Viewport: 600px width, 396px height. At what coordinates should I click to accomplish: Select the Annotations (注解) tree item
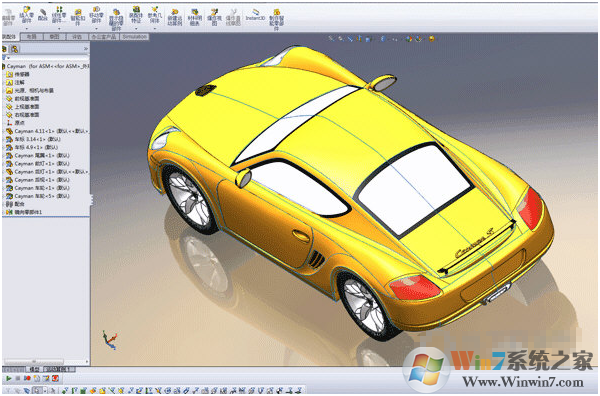click(x=15, y=82)
